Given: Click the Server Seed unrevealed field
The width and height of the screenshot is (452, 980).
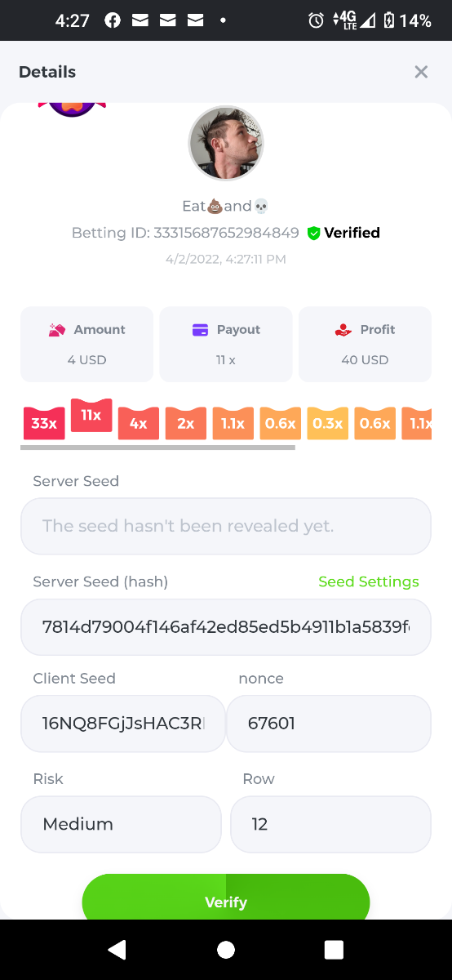Looking at the screenshot, I should (x=226, y=526).
